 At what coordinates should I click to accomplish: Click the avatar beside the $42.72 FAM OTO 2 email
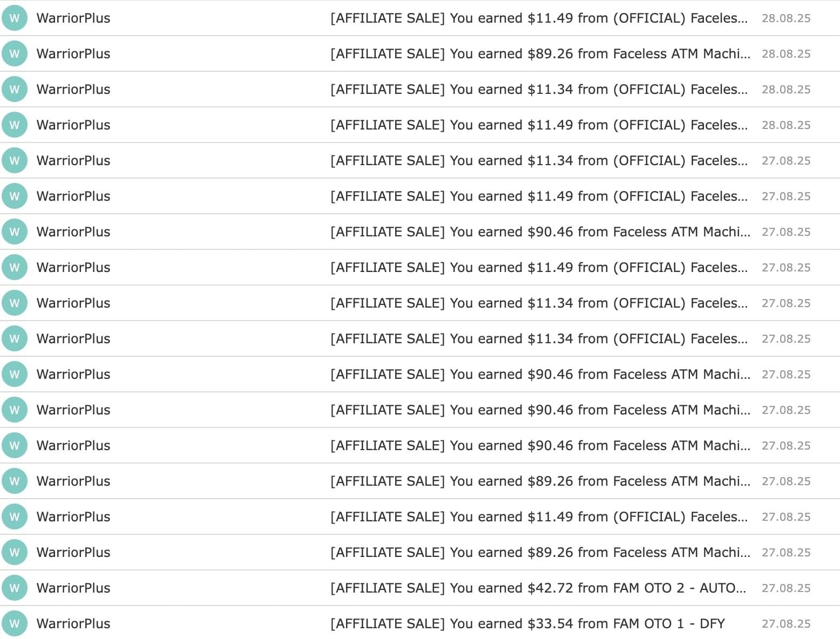click(x=15, y=588)
